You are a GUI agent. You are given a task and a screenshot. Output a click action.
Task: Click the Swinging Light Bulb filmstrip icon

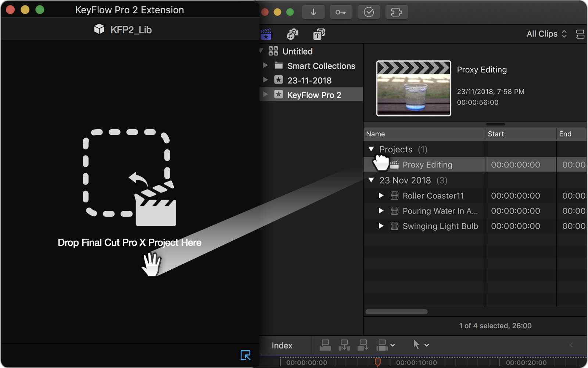click(394, 226)
